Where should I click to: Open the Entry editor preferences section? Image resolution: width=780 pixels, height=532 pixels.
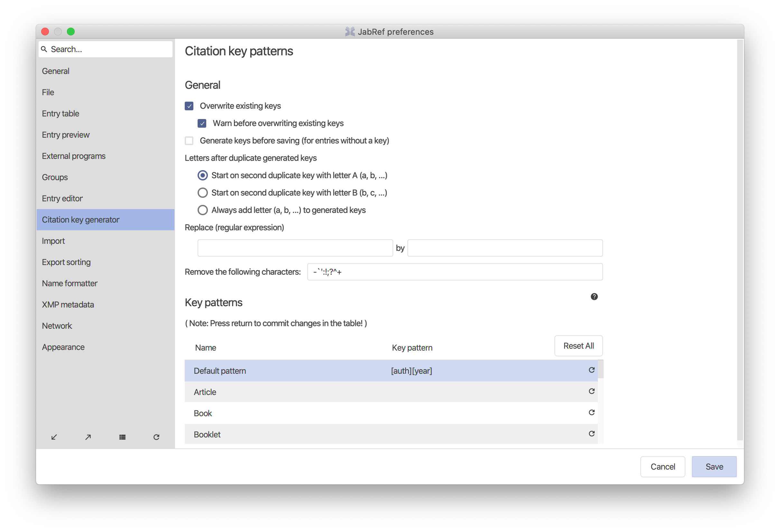coord(62,198)
